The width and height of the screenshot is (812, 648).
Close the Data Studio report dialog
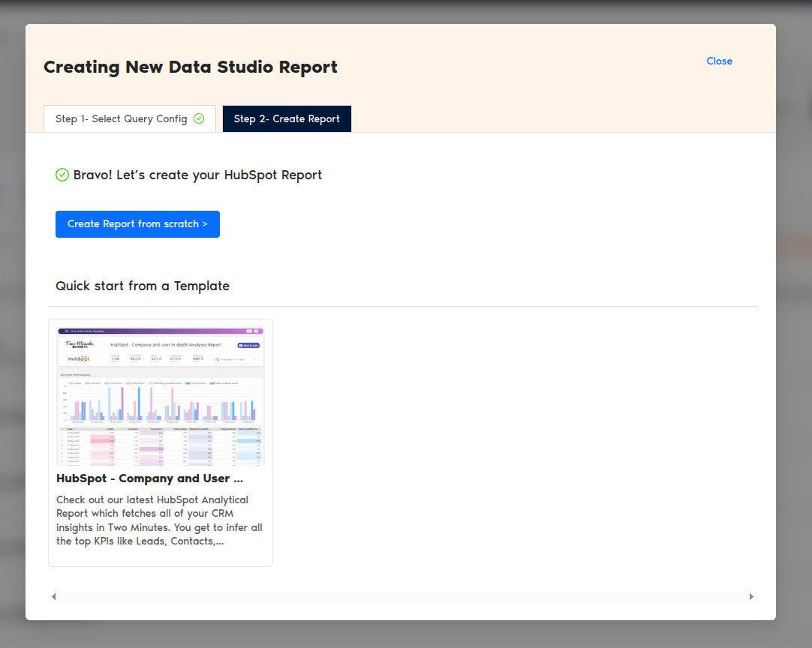[719, 61]
